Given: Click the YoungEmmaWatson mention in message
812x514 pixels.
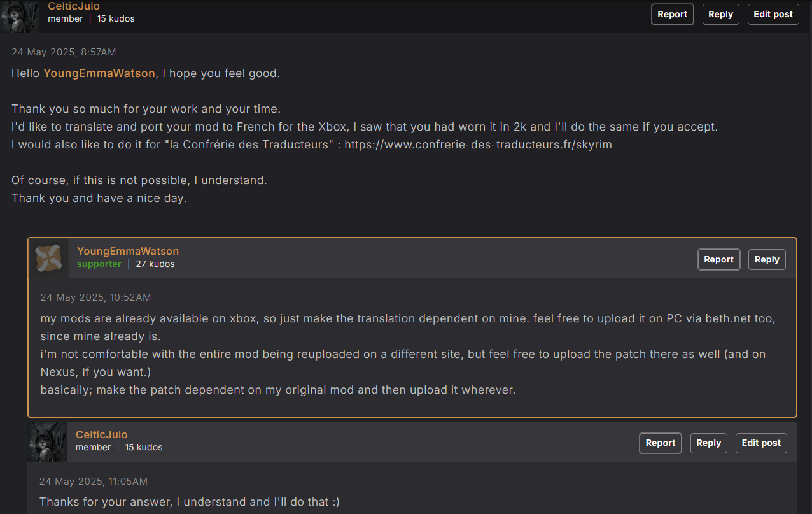Looking at the screenshot, I should tap(99, 73).
